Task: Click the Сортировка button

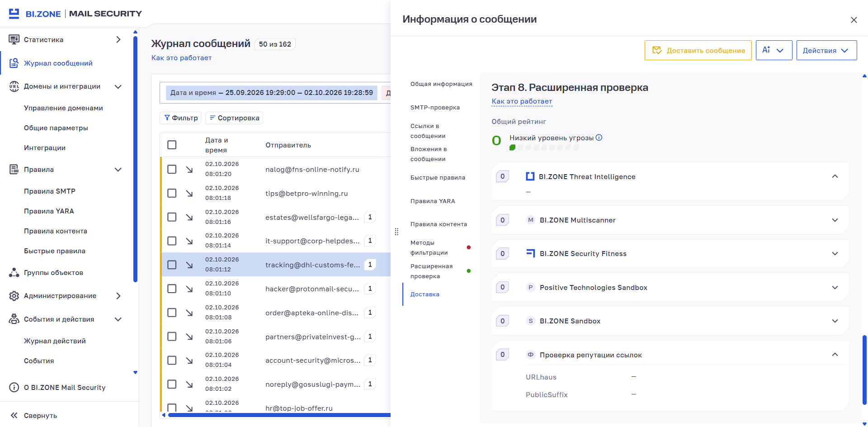Action: (234, 118)
